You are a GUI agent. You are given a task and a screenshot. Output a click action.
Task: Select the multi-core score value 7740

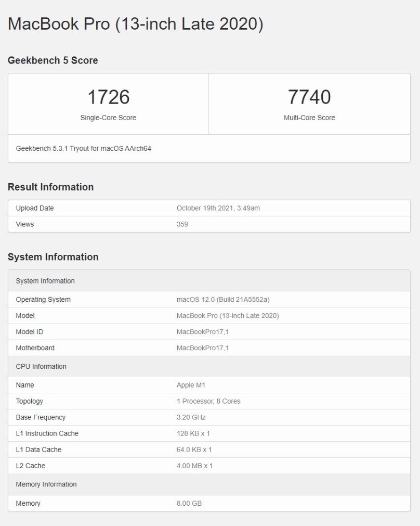309,97
